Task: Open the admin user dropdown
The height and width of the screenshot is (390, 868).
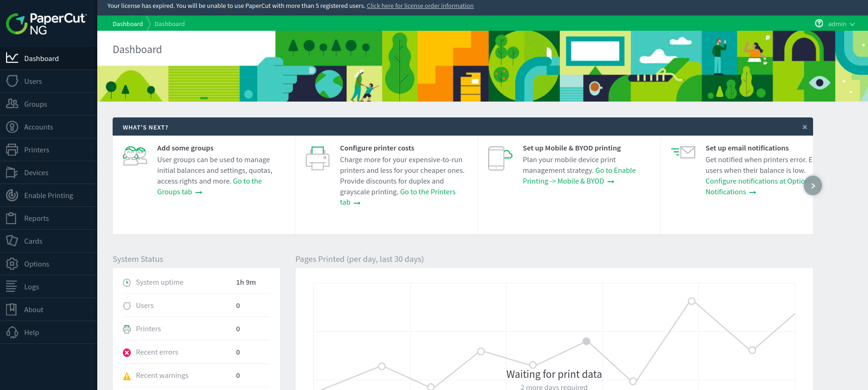Action: (x=841, y=24)
